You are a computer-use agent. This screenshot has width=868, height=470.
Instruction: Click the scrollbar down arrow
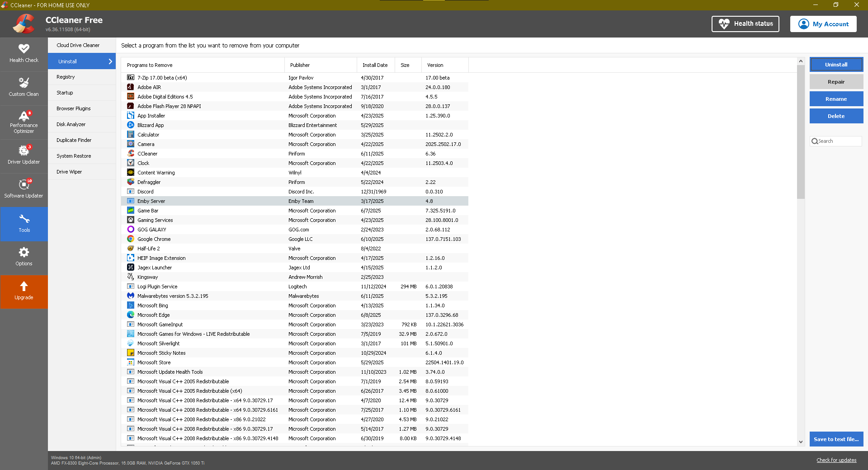point(801,442)
